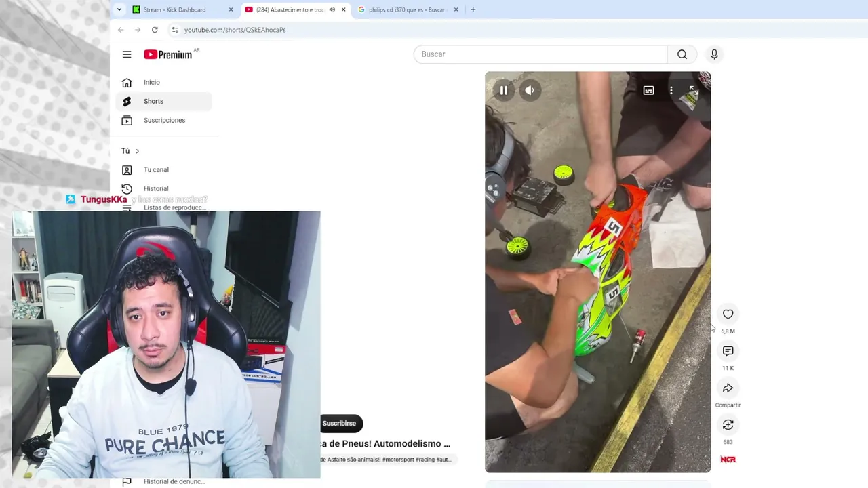The image size is (868, 488).
Task: Close the philips cd i370 tab
Action: click(456, 9)
